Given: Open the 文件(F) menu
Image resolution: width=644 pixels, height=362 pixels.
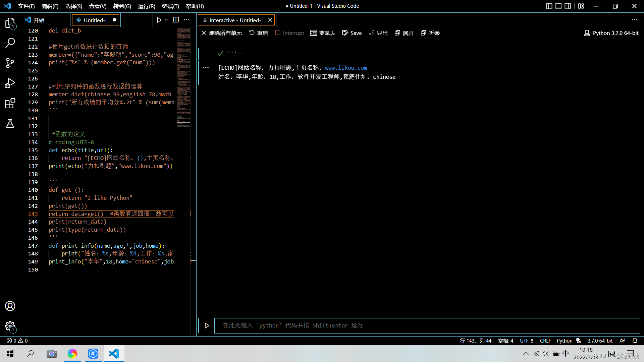Looking at the screenshot, I should [x=26, y=6].
